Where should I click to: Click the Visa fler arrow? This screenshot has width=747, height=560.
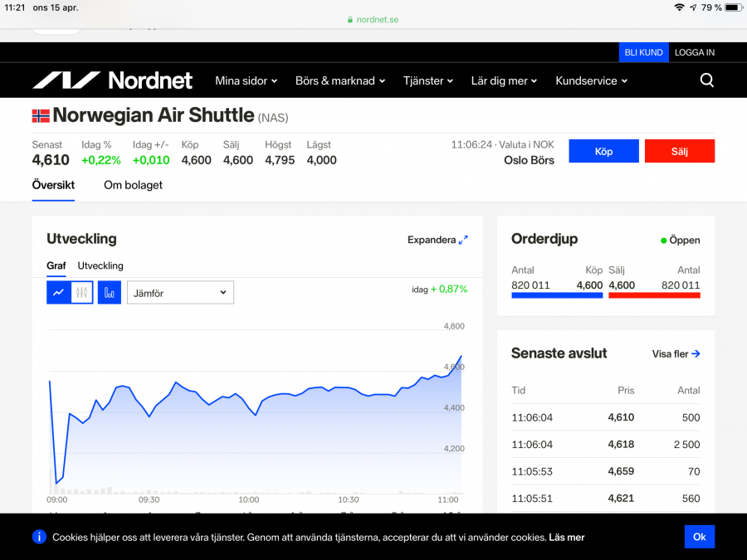coord(696,353)
